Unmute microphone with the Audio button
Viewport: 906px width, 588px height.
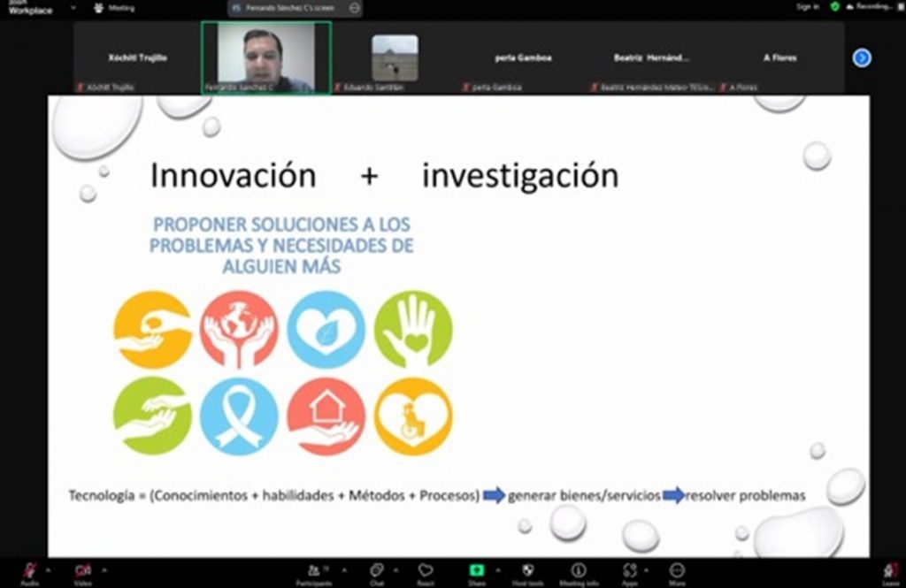[30, 571]
